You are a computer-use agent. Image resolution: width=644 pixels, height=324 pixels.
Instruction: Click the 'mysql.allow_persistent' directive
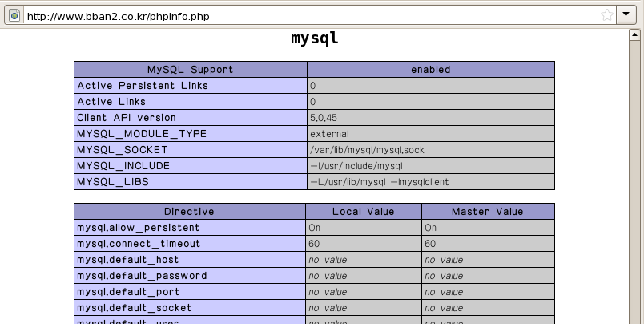[139, 228]
